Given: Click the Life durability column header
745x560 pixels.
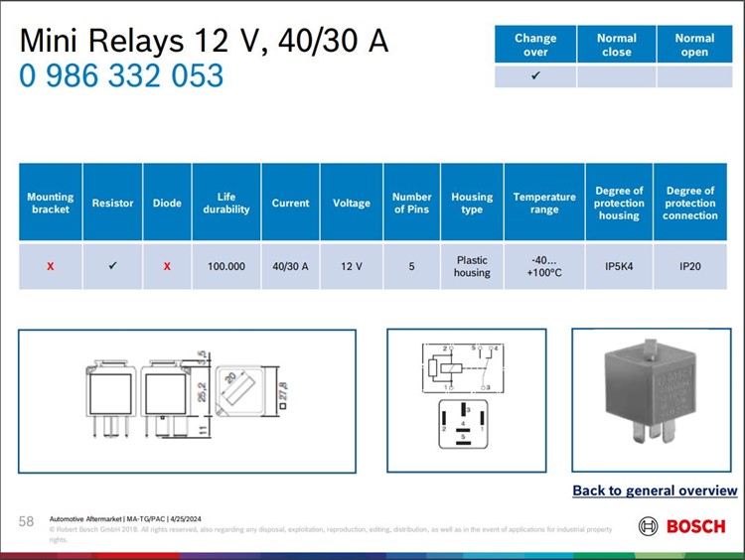Looking at the screenshot, I should coord(226,203).
